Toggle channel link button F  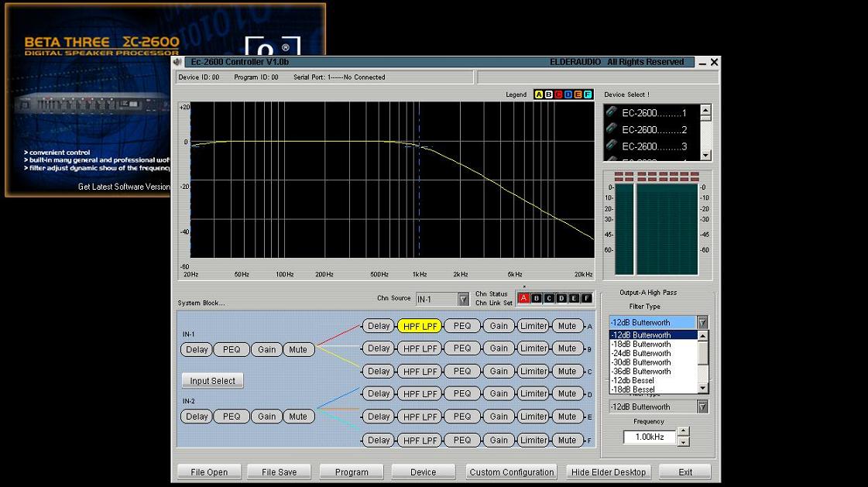586,299
